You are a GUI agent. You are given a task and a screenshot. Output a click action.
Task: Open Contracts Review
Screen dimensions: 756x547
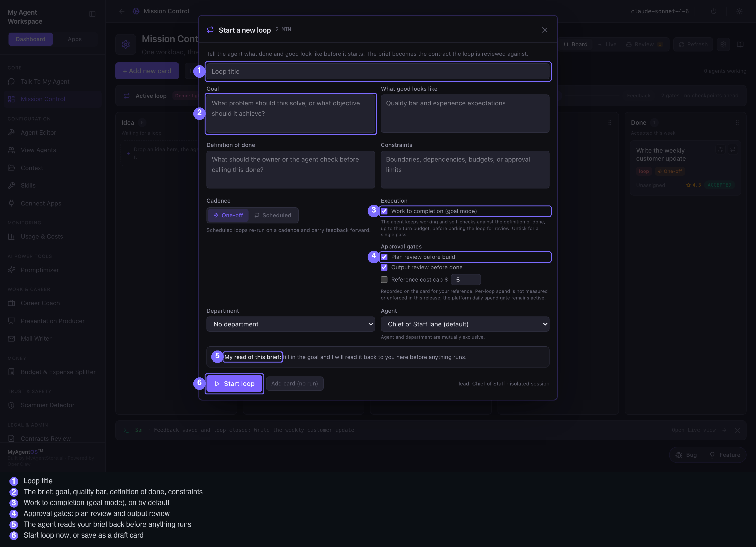pos(53,438)
